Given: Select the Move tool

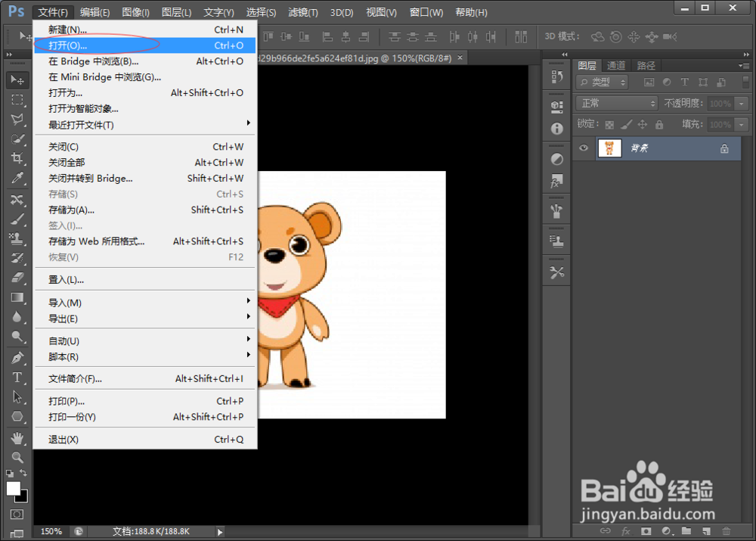Looking at the screenshot, I should [17, 79].
